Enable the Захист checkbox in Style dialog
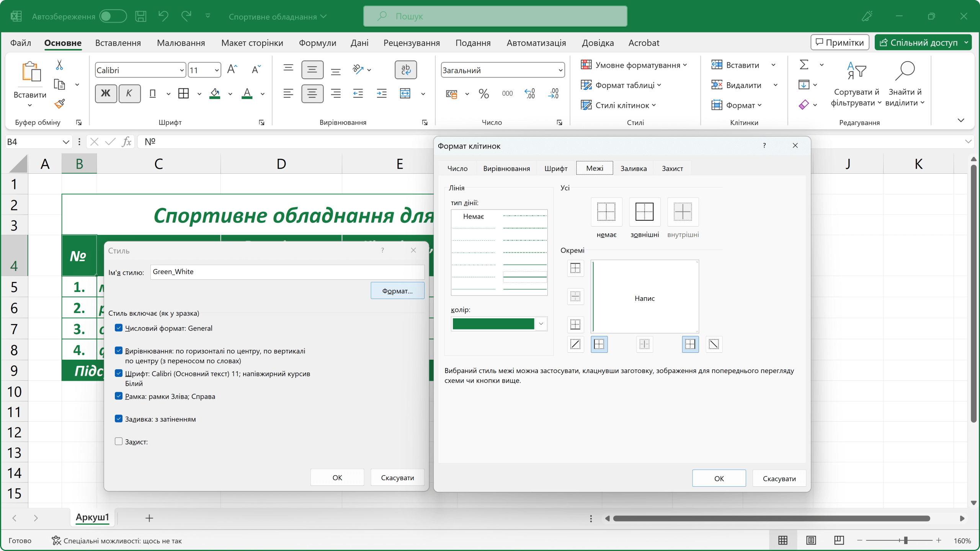This screenshot has width=980, height=551. (119, 441)
